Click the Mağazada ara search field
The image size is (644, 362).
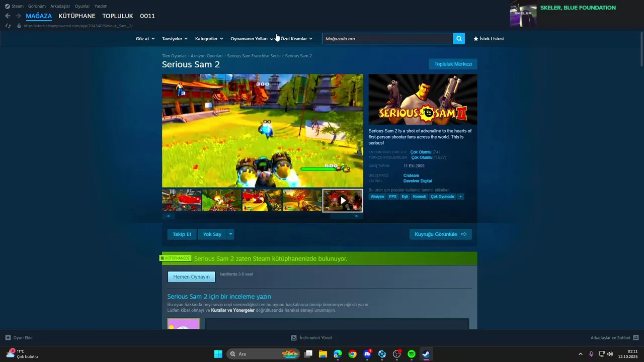coord(387,39)
